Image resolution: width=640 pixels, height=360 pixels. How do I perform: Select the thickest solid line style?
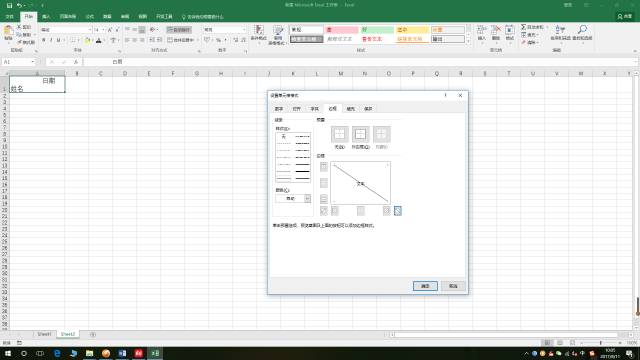coord(302,171)
